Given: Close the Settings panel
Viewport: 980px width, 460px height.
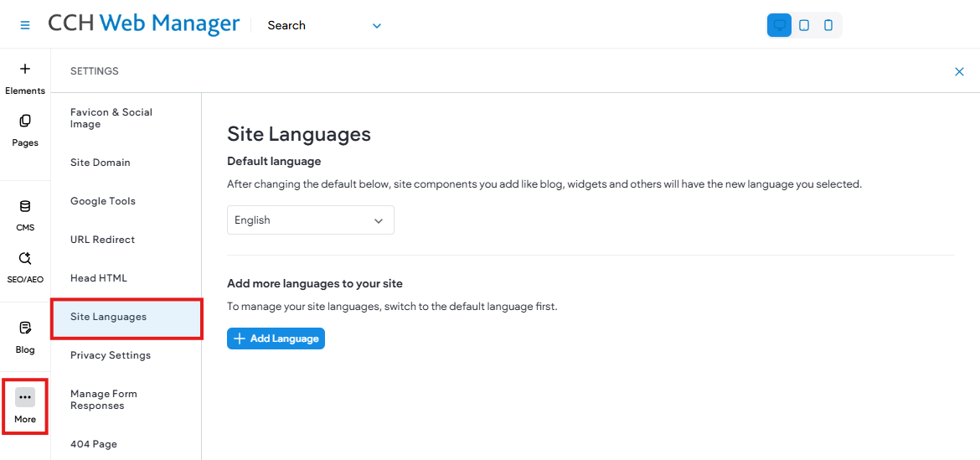Looking at the screenshot, I should coord(959,72).
